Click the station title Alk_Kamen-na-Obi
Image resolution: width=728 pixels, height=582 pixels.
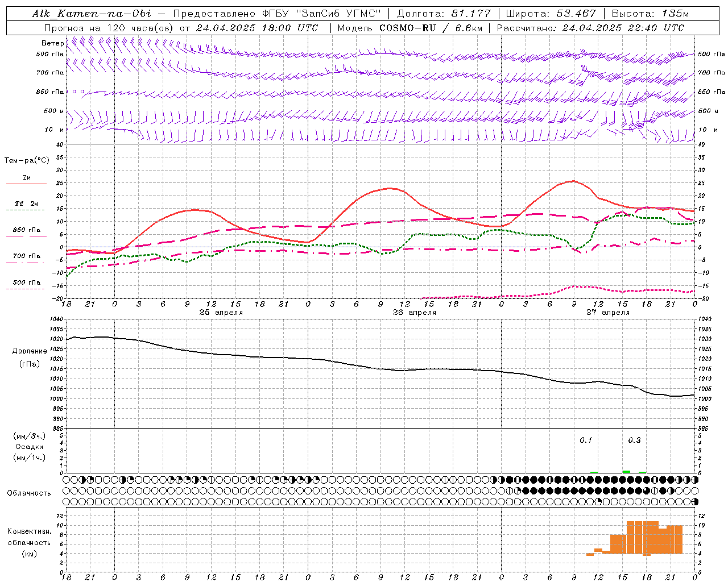[x=92, y=14]
